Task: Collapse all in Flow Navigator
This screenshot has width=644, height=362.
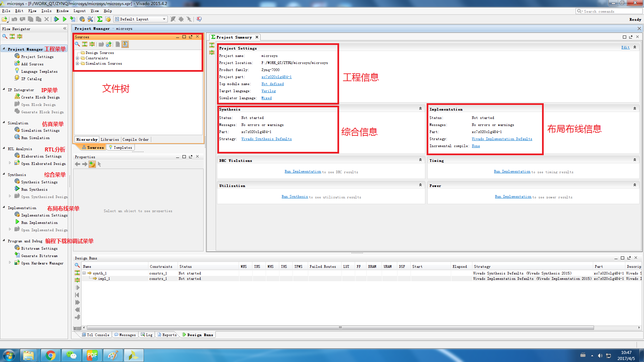Action: (12, 36)
